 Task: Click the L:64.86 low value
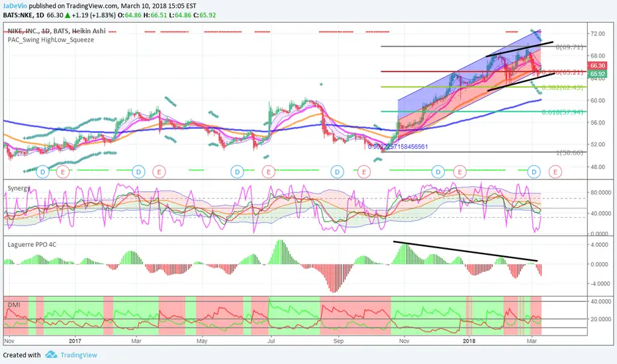(x=180, y=15)
